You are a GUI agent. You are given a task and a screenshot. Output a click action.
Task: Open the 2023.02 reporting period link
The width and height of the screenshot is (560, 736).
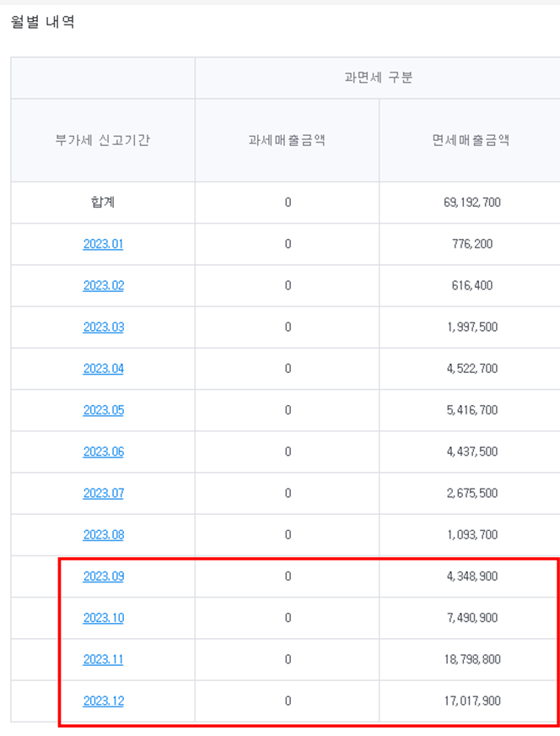coord(104,285)
